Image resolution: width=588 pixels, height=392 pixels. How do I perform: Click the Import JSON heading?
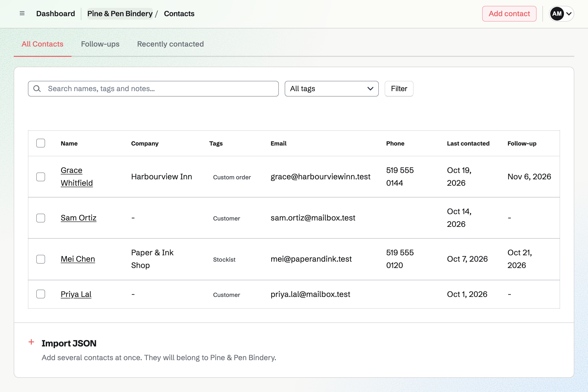tap(69, 343)
